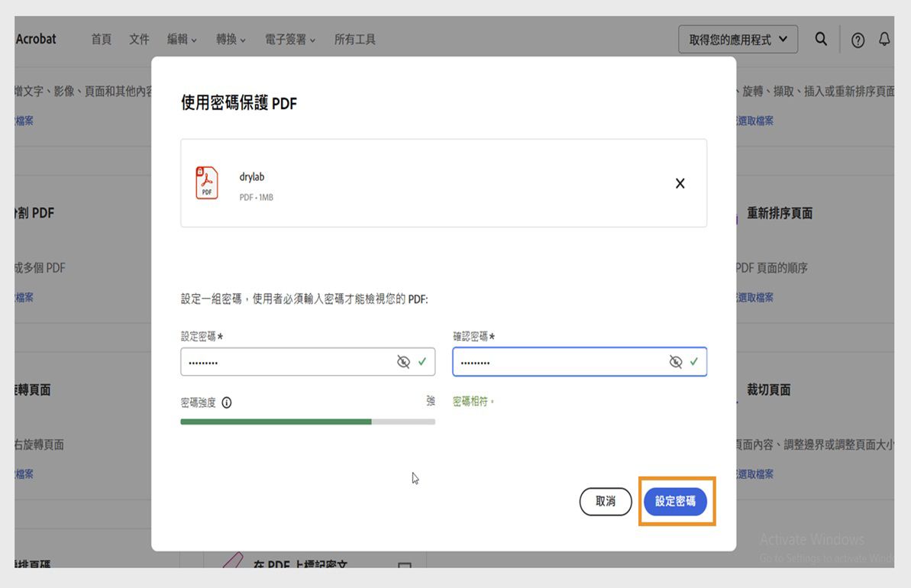Open the 所有工具 menu item

click(x=355, y=39)
